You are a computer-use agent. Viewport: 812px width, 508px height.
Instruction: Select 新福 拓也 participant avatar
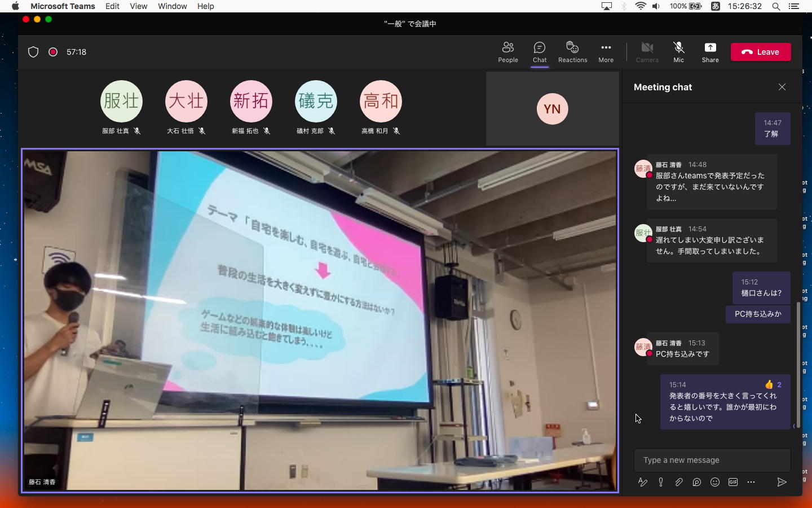[251, 102]
